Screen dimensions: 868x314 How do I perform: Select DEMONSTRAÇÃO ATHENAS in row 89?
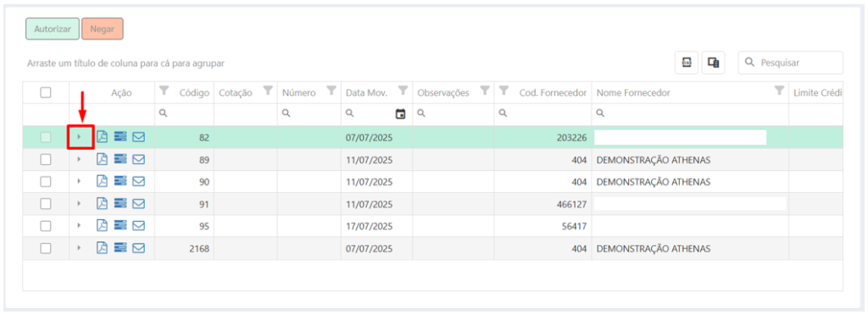(654, 160)
